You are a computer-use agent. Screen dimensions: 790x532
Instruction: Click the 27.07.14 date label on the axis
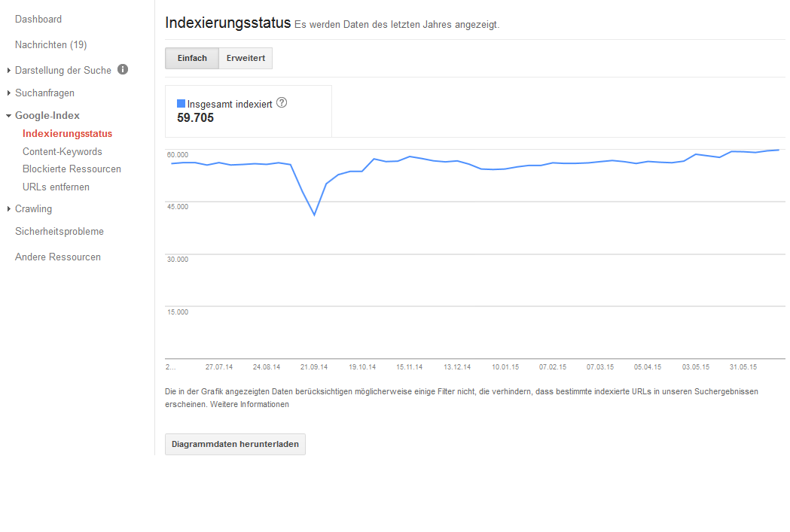click(219, 367)
